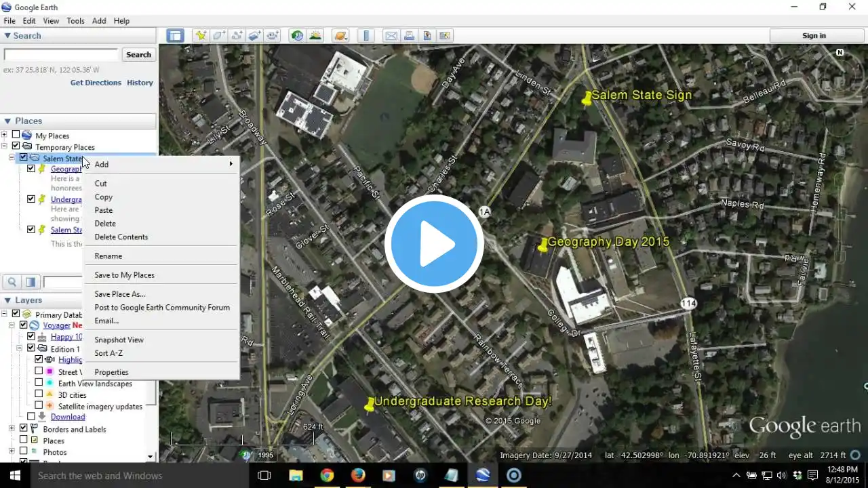Click the Search button
868x488 pixels.
click(x=138, y=55)
